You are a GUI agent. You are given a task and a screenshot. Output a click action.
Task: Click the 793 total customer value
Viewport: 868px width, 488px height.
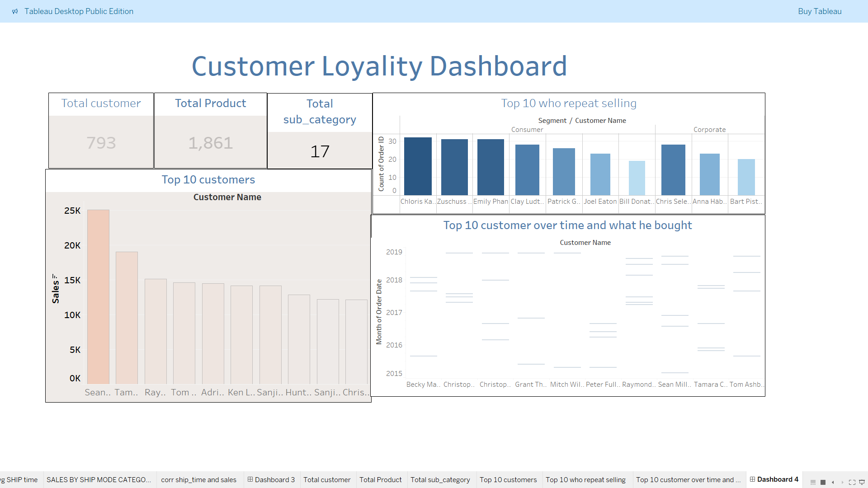coord(101,143)
